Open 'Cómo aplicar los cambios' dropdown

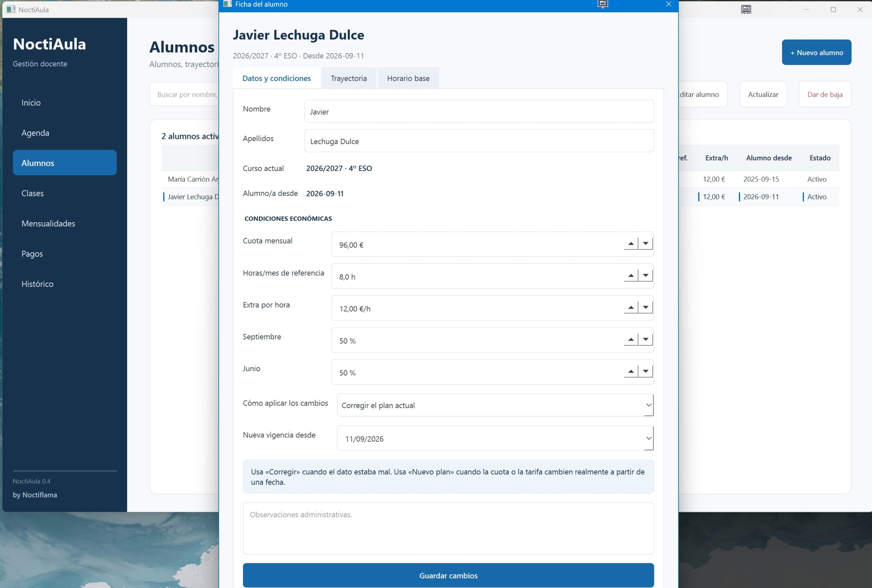pos(495,405)
